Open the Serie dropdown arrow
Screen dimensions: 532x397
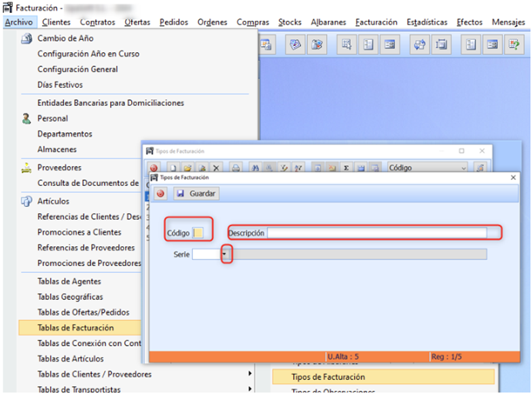(226, 254)
